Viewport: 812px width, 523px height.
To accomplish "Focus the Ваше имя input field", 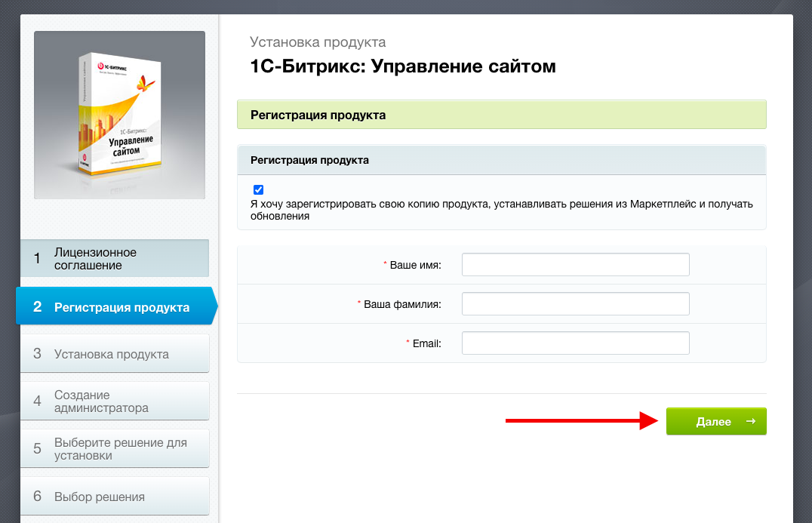I will coord(575,265).
